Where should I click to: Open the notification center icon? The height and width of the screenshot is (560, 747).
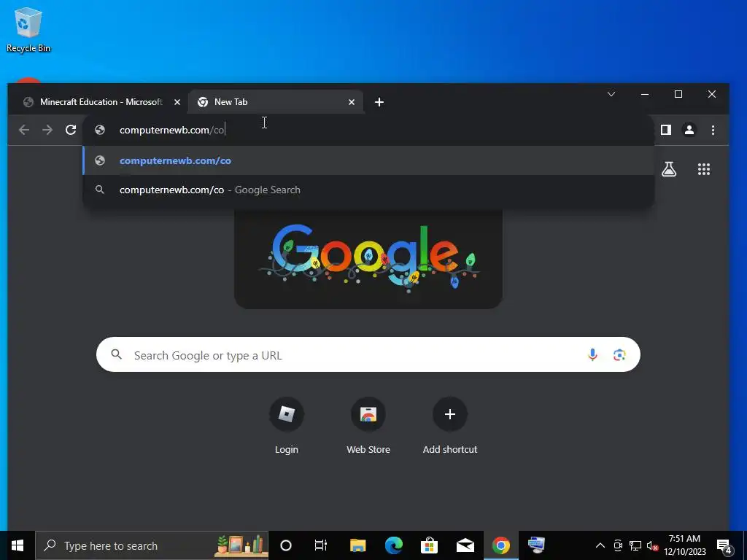724,546
